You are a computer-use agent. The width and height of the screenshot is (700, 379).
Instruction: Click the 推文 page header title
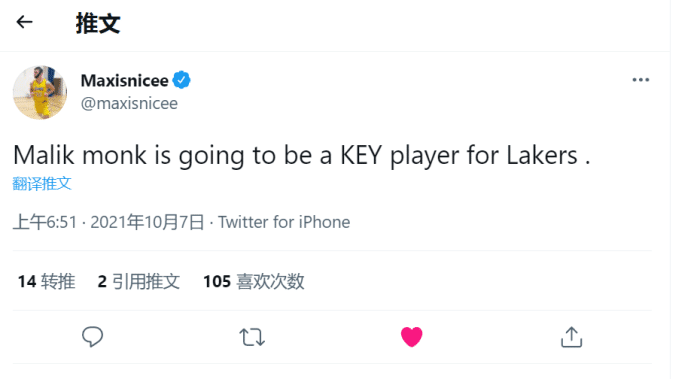click(98, 23)
